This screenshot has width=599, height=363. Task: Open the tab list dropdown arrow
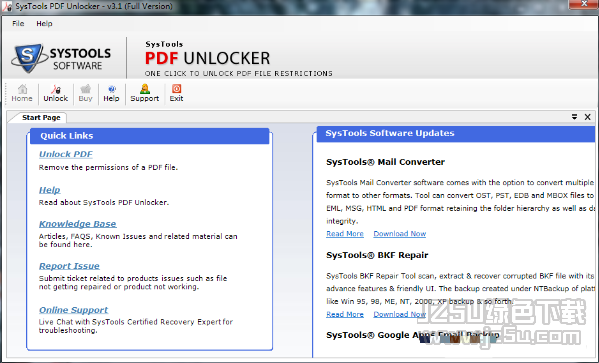[574, 117]
